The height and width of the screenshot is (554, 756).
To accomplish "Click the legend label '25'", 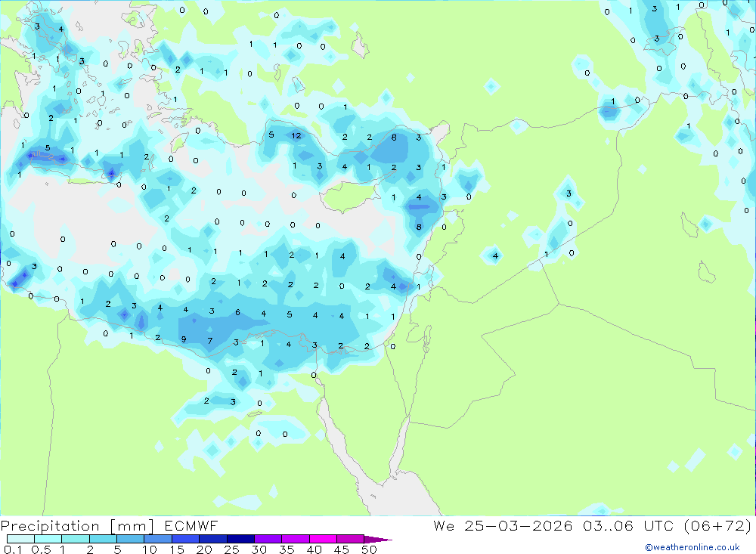I will [232, 549].
